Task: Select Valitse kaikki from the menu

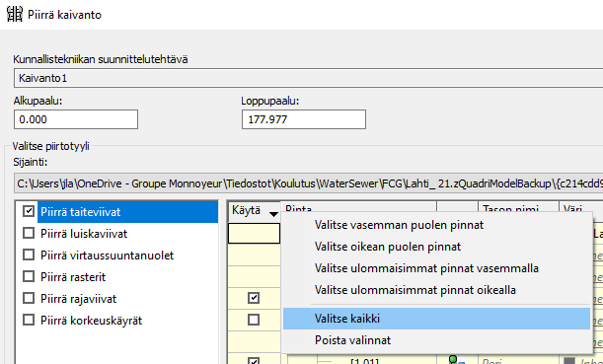Action: coord(436,319)
